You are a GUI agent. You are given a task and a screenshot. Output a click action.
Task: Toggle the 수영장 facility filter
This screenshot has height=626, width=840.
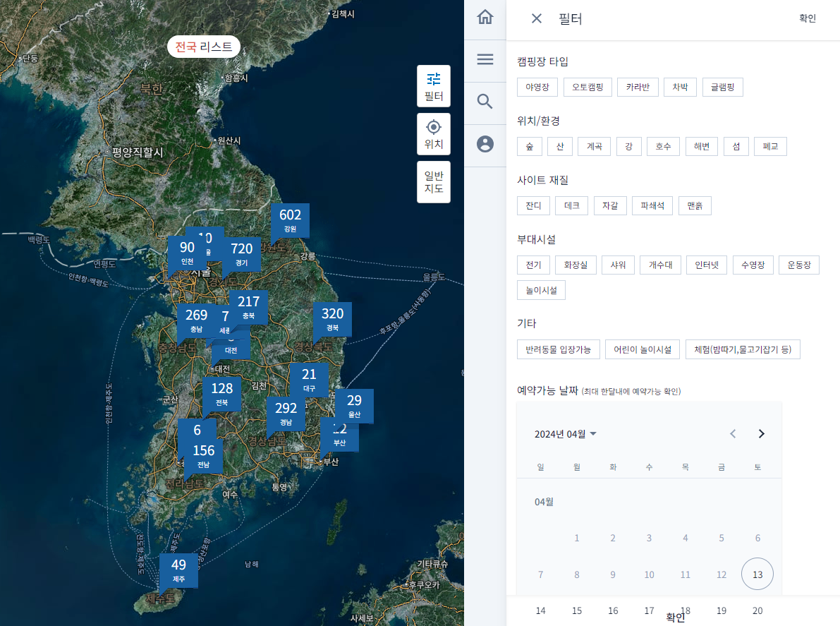tap(753, 265)
